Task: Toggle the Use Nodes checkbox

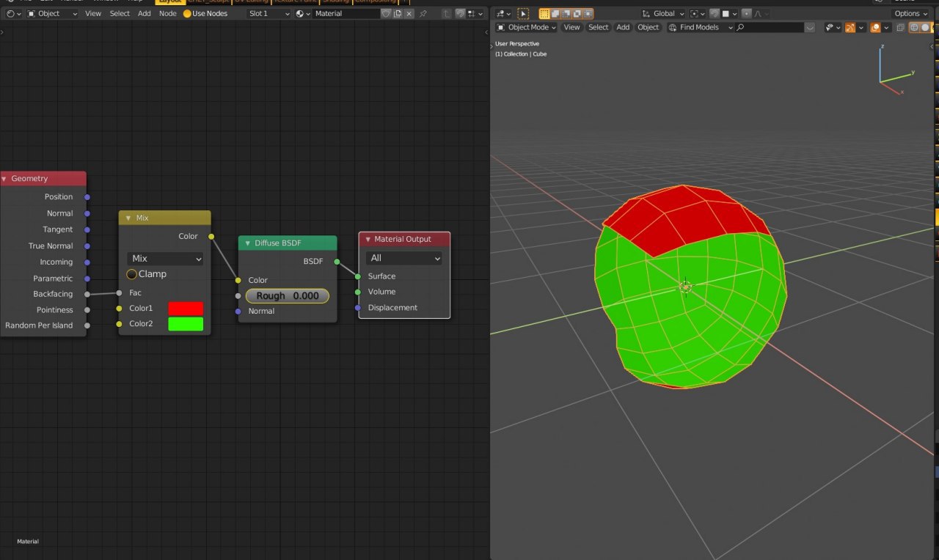Action: tap(187, 14)
